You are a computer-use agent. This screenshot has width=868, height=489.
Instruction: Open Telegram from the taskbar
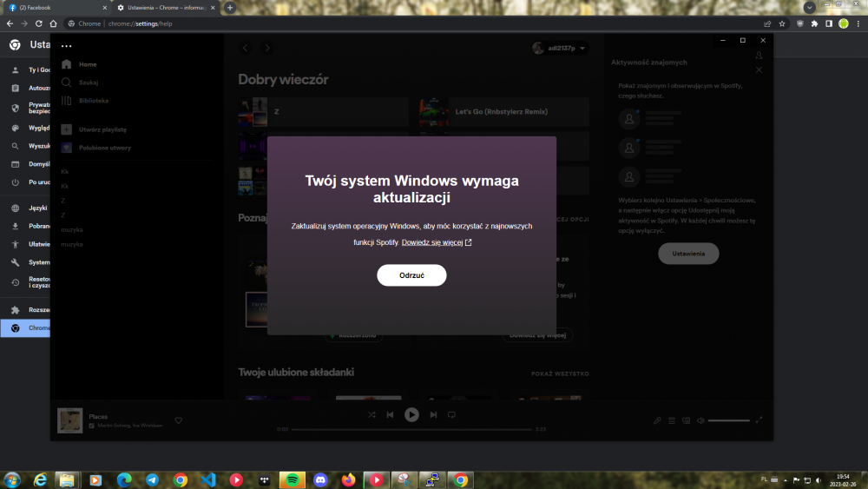152,480
